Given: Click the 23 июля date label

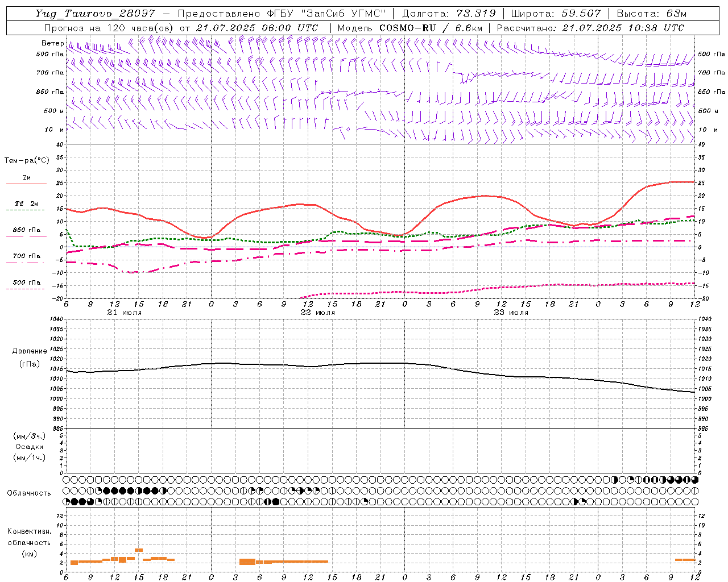Looking at the screenshot, I should pyautogui.click(x=511, y=313).
